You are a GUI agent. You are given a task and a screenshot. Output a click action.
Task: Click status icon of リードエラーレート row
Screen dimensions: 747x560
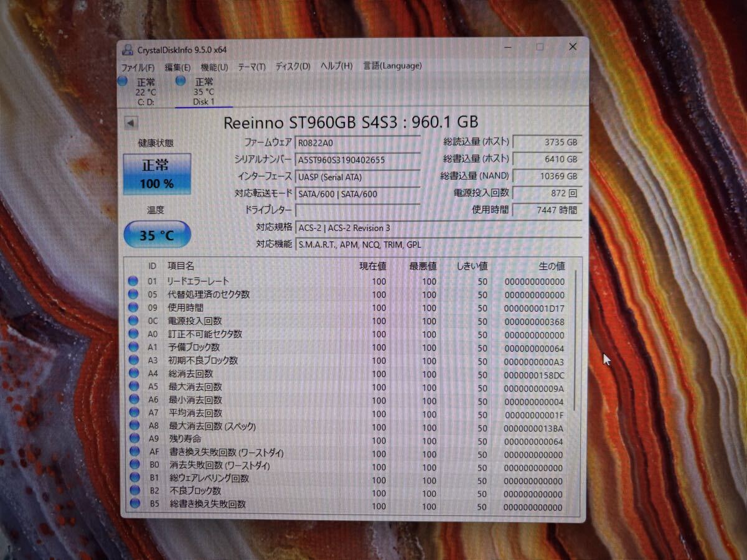point(133,281)
